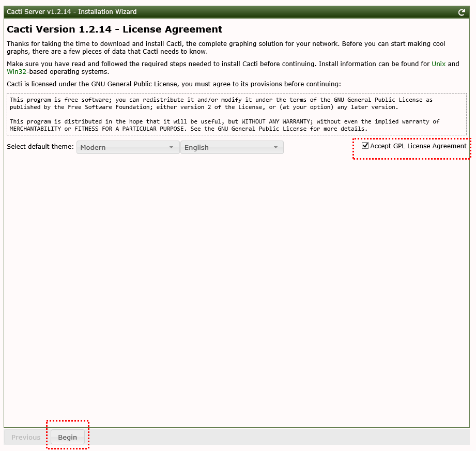476x451 pixels.
Task: Open the Win32 install information link
Action: point(17,72)
